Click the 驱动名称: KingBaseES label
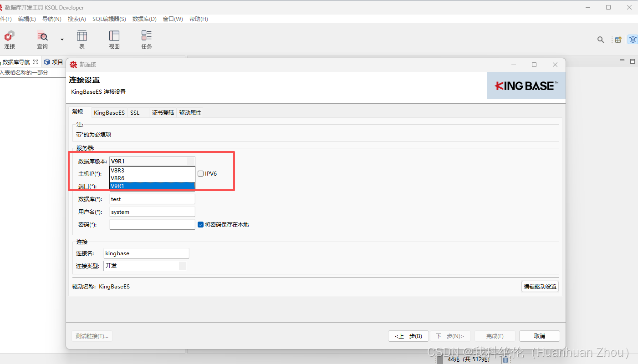Image resolution: width=638 pixels, height=364 pixels. coord(101,287)
